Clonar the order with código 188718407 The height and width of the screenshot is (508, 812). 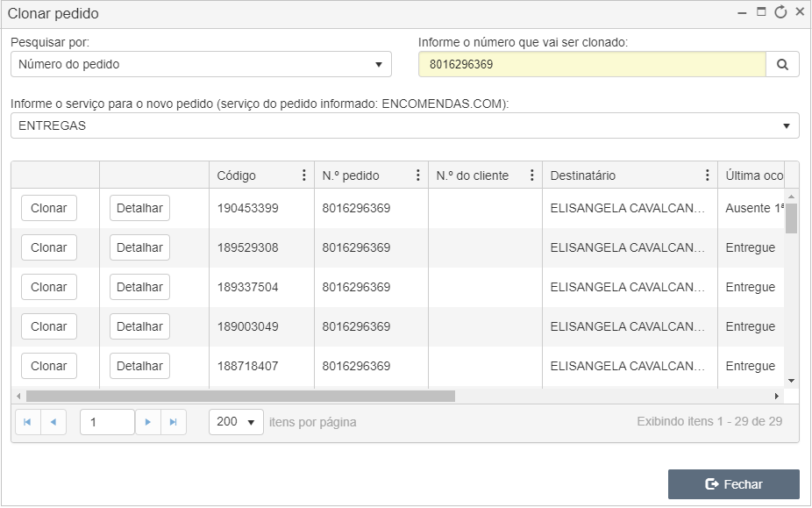click(x=49, y=366)
